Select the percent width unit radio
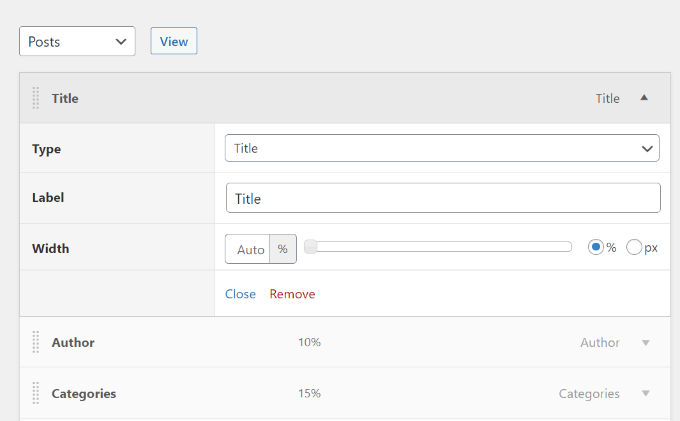 tap(596, 248)
